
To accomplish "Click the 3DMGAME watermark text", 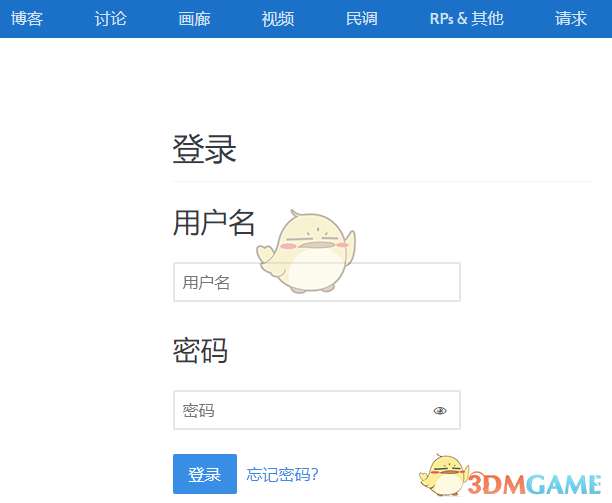I will click(534, 484).
